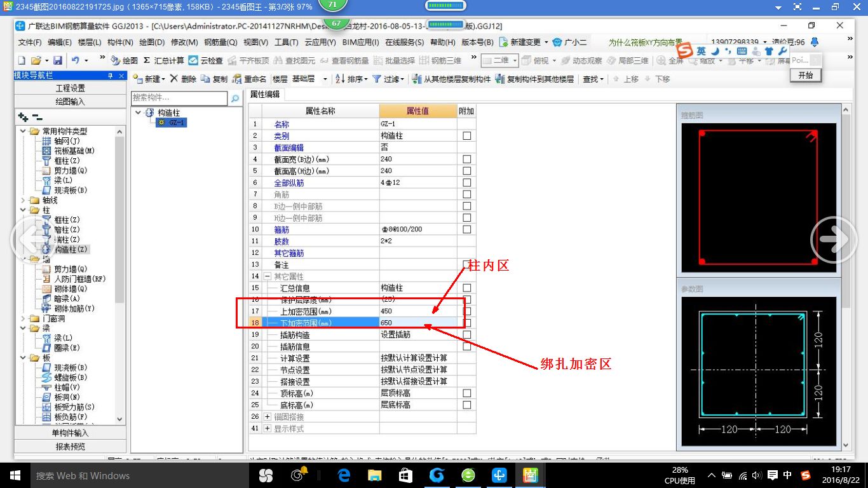Toggle the 附加 checkbox for 类别 row
This screenshot has height=488, width=868.
pyautogui.click(x=466, y=135)
